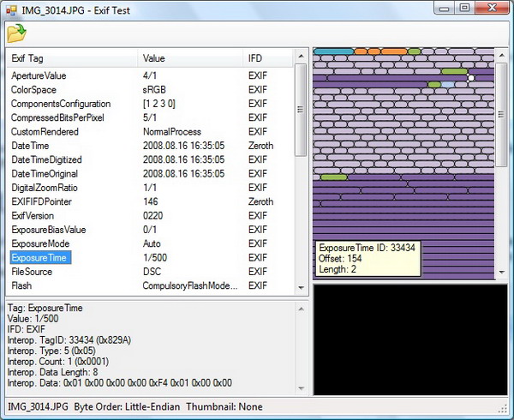Select the ColorSpace tag entry

pyautogui.click(x=34, y=90)
